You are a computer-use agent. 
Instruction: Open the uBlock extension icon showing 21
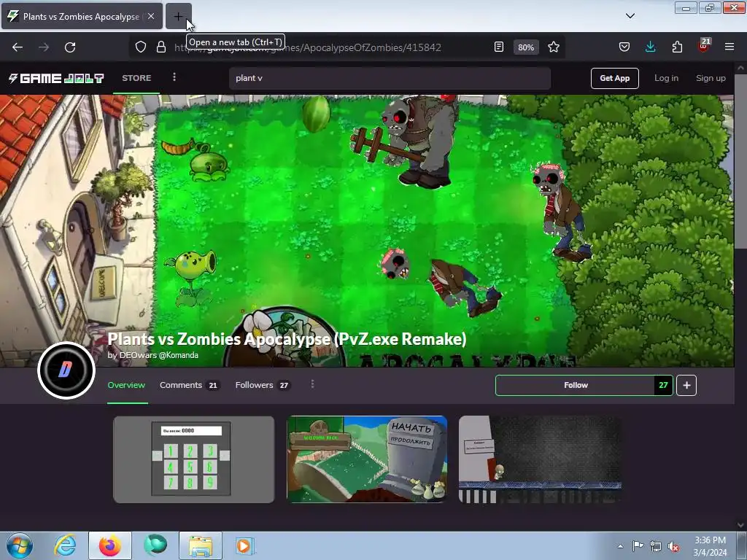(x=704, y=46)
